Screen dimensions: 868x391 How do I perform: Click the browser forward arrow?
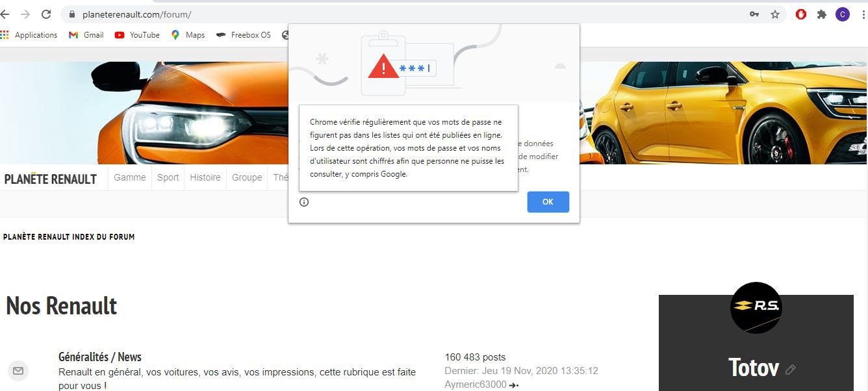pos(25,14)
